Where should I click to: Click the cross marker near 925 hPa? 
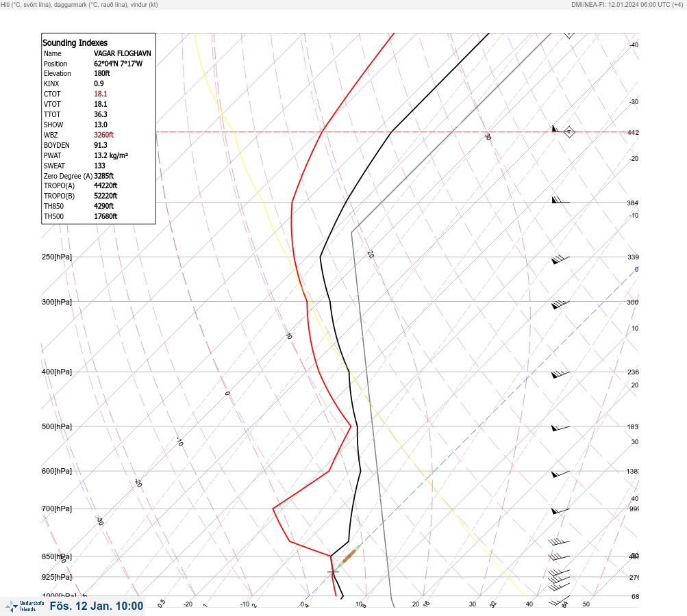[x=333, y=572]
